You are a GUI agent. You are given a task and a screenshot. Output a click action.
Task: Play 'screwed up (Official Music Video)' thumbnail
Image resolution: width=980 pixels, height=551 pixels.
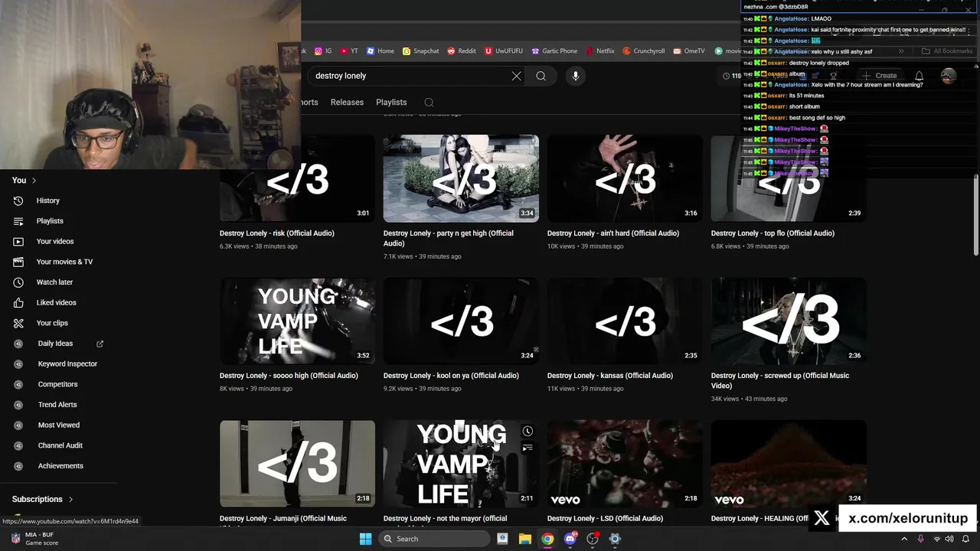[789, 321]
